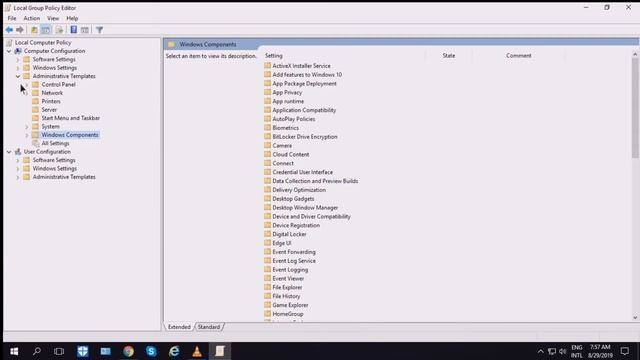Click the ActiveX Installer Service folder icon
640x360 pixels.
267,65
